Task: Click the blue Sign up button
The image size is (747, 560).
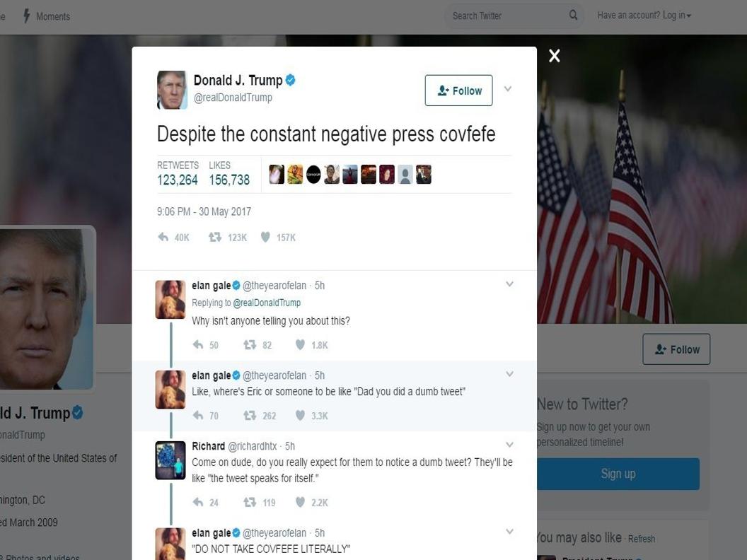Action: 618,474
